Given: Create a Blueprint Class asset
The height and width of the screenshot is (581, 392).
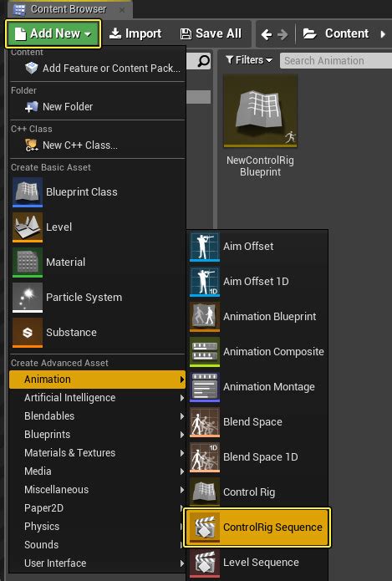Looking at the screenshot, I should (97, 192).
